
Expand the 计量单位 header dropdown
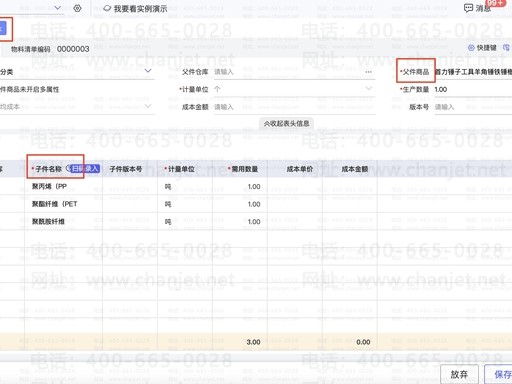(x=368, y=89)
